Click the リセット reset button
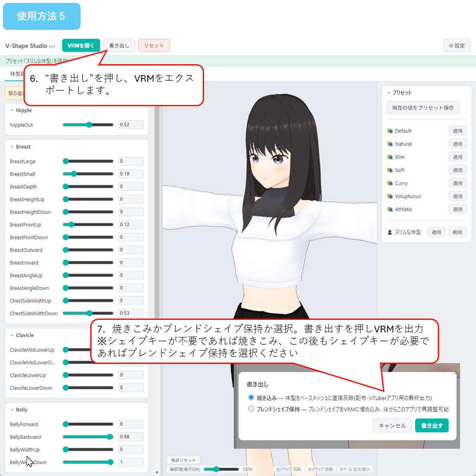The height and width of the screenshot is (476, 476). click(154, 46)
